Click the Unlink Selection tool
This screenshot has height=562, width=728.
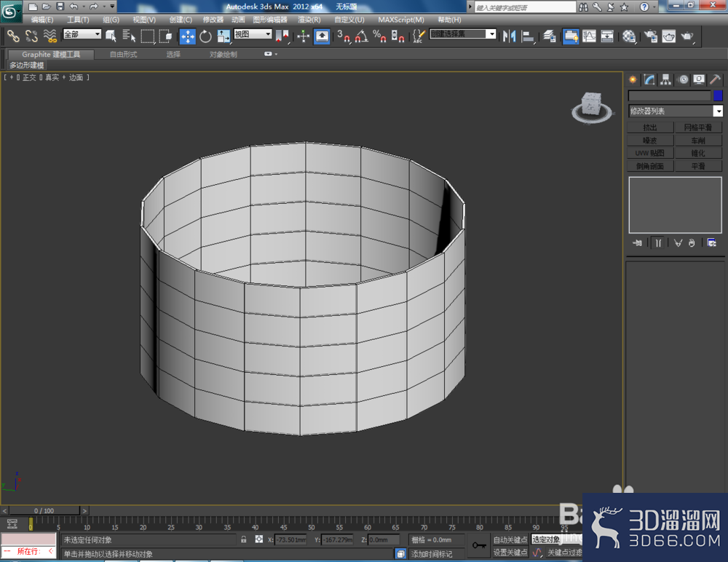[31, 36]
